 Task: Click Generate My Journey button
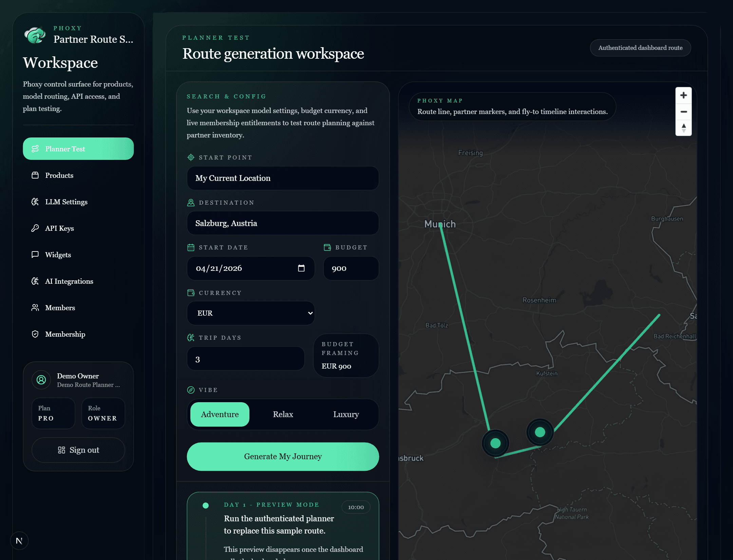[x=283, y=456]
